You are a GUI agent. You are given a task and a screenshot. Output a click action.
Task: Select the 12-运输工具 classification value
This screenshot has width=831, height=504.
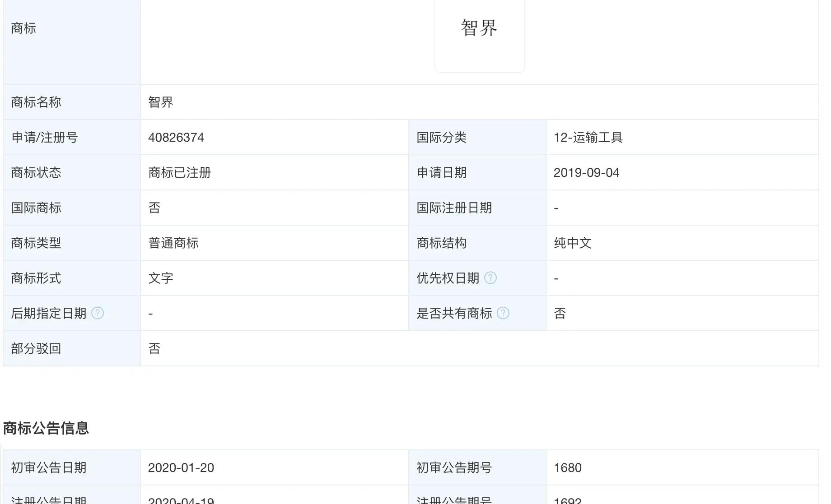click(588, 137)
